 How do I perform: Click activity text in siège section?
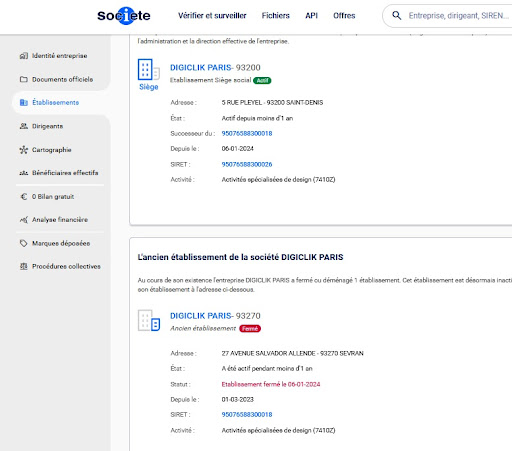click(x=278, y=179)
